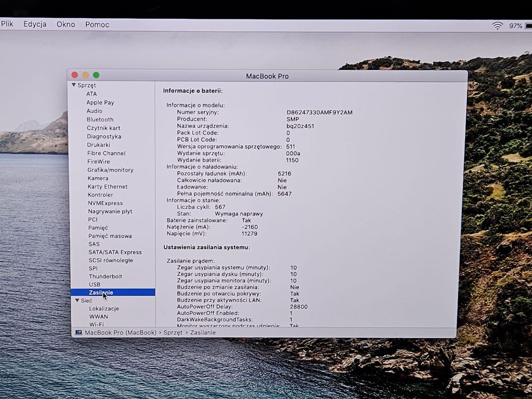Viewport: 532px width, 399px height.
Task: Click remaining charge value 5216
Action: pyautogui.click(x=285, y=174)
